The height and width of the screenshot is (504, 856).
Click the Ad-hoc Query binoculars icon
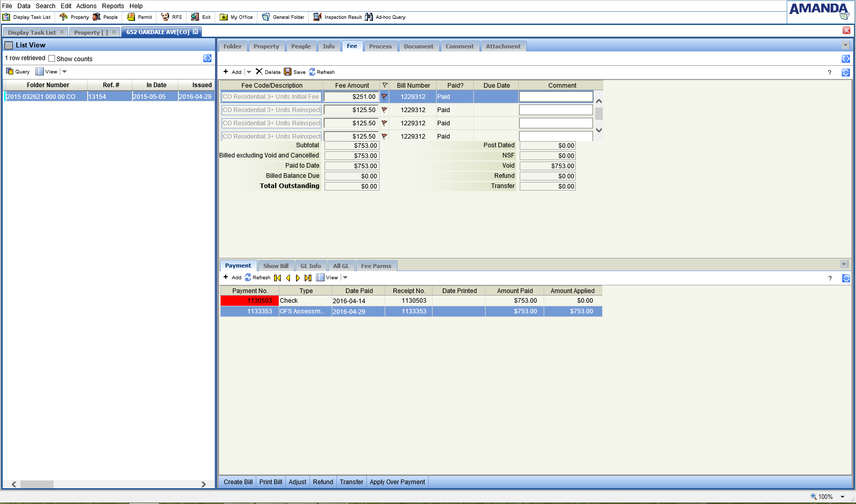point(369,17)
